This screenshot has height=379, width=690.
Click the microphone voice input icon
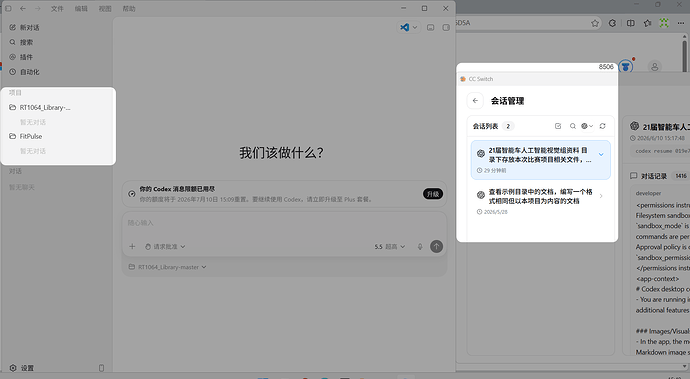click(420, 247)
